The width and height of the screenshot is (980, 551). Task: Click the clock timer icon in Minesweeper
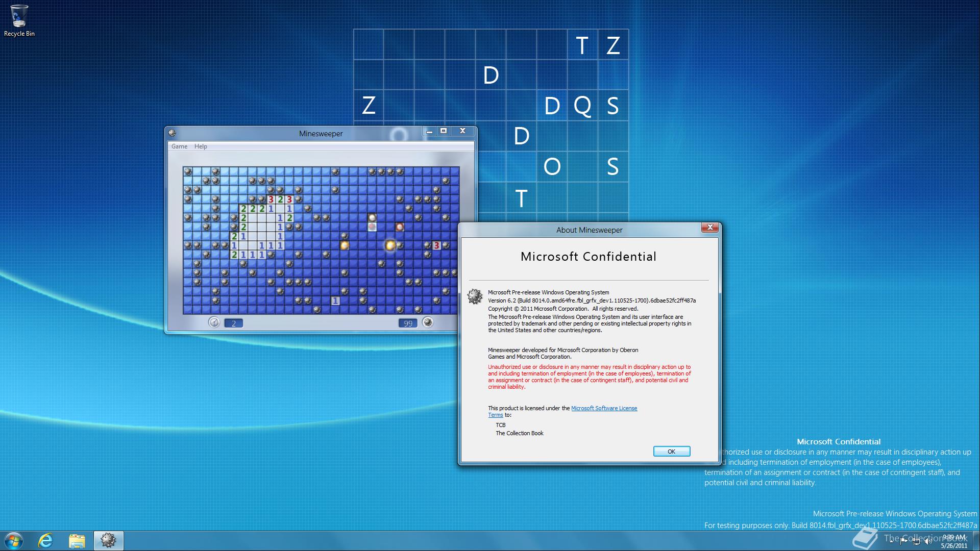pyautogui.click(x=214, y=322)
